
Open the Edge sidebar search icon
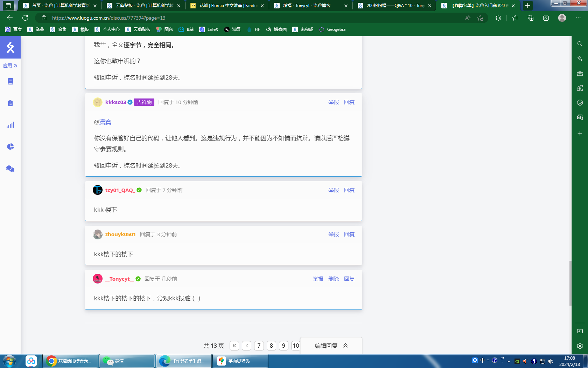point(580,44)
